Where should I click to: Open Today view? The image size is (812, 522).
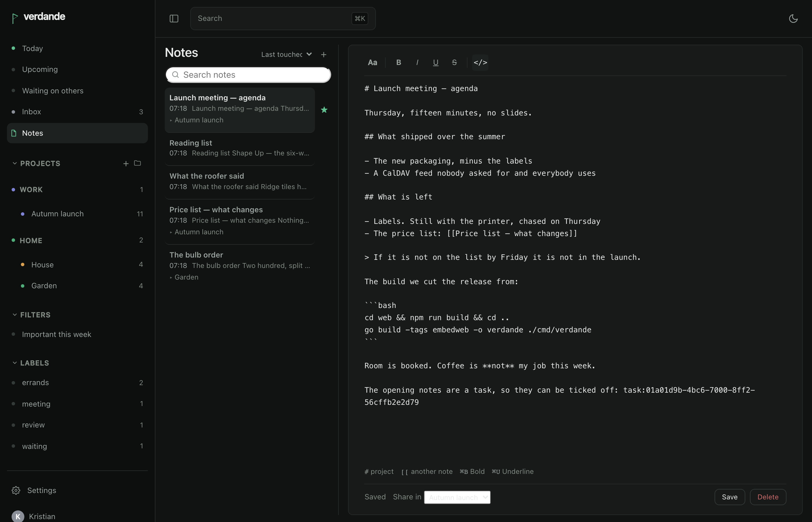[77, 48]
